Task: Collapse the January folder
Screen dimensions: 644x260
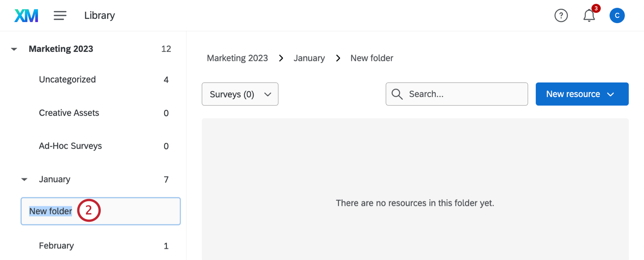Action: (24, 180)
